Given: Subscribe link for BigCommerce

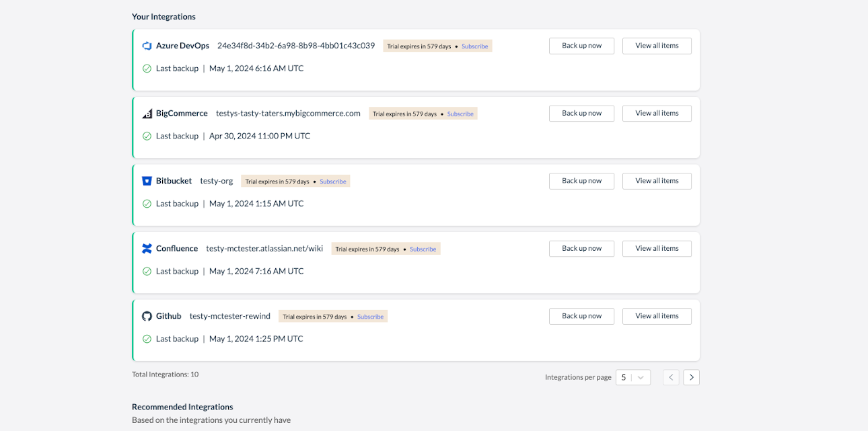Looking at the screenshot, I should 460,114.
